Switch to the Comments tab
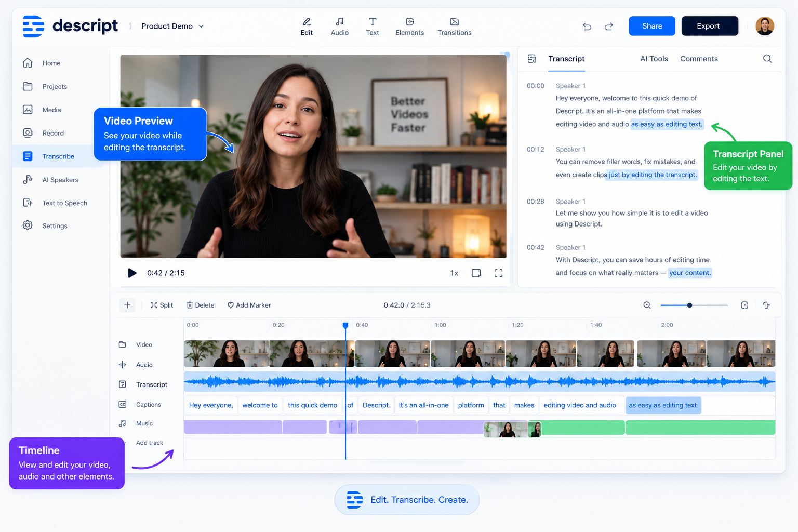The image size is (798, 532). (699, 59)
